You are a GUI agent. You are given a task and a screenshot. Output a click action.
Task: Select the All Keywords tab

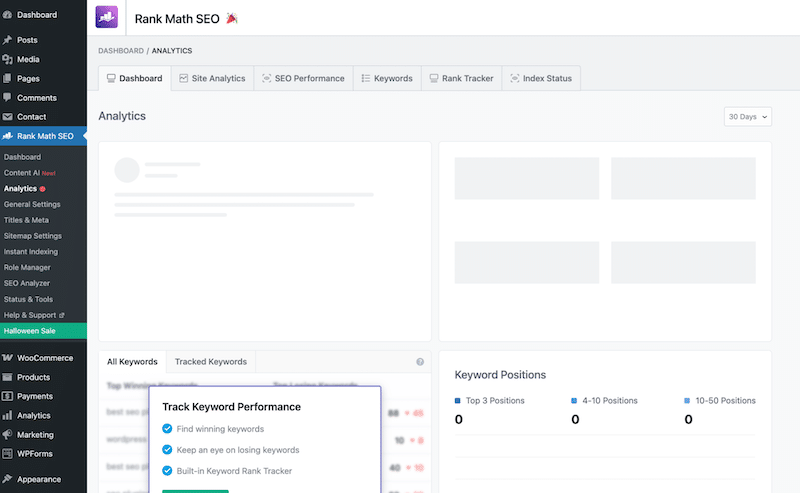[132, 362]
